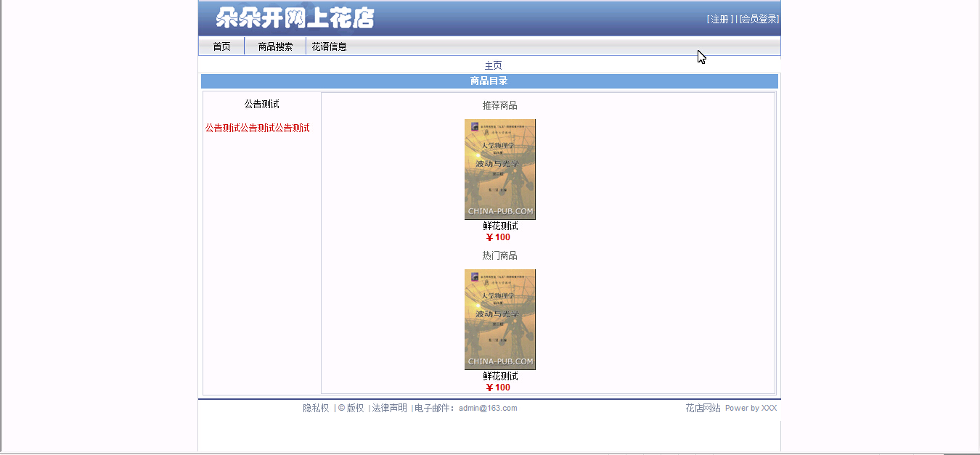Open red 公告测试公告测试公告测试 announcement text

[x=257, y=128]
